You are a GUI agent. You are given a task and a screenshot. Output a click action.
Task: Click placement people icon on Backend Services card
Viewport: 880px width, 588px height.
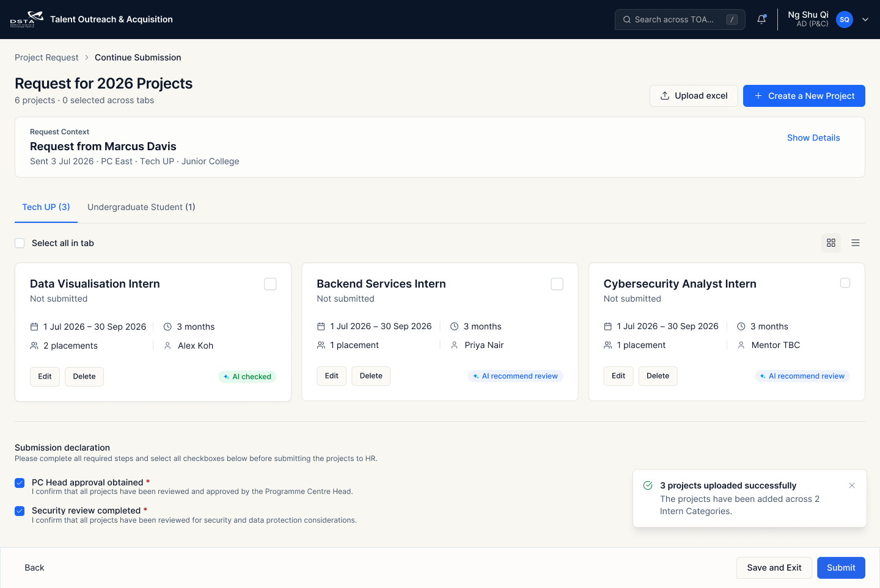point(321,345)
